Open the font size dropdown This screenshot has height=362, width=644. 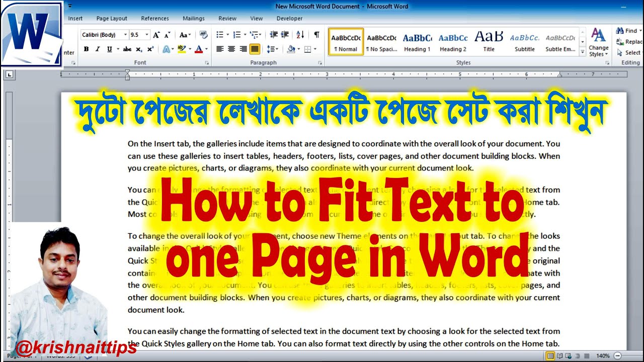[x=147, y=35]
